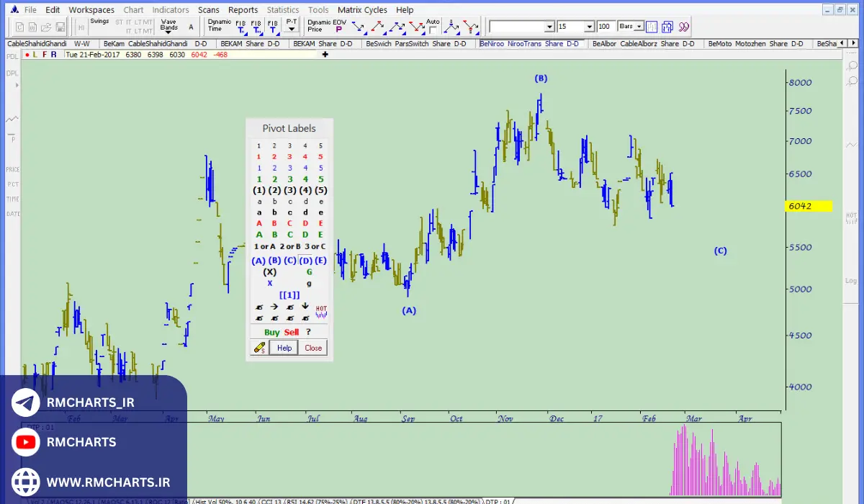Screen dimensions: 864x504
Task: Select the HOT label in Pivot Labels
Action: tap(321, 311)
